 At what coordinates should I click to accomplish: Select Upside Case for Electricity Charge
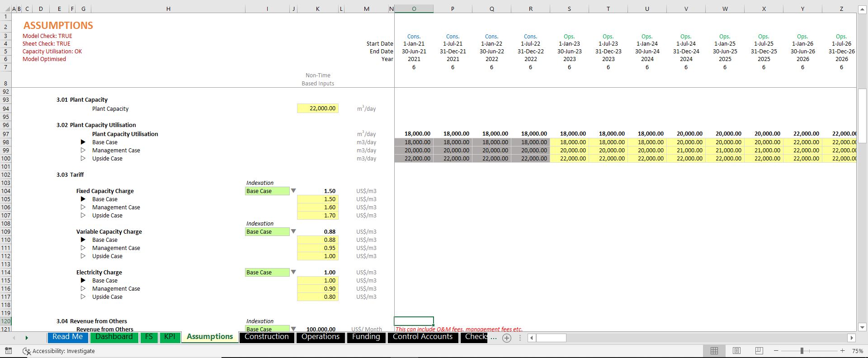[x=83, y=297]
